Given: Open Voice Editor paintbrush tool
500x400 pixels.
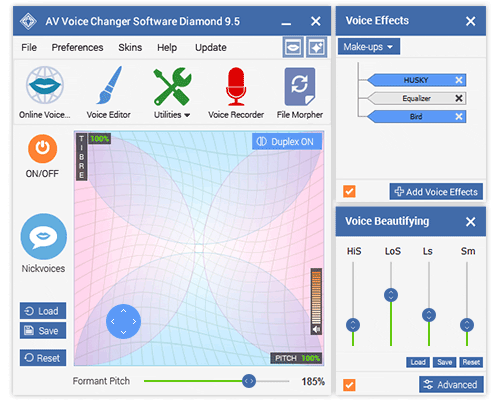Looking at the screenshot, I should pyautogui.click(x=109, y=85).
